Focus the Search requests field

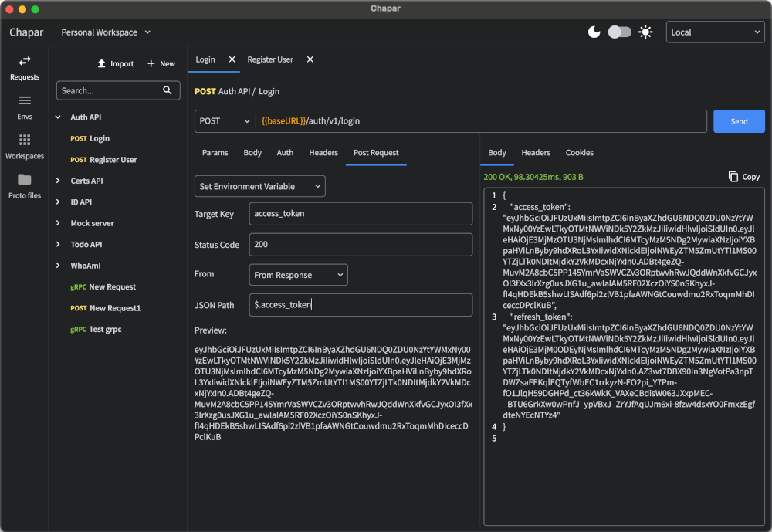[118, 90]
